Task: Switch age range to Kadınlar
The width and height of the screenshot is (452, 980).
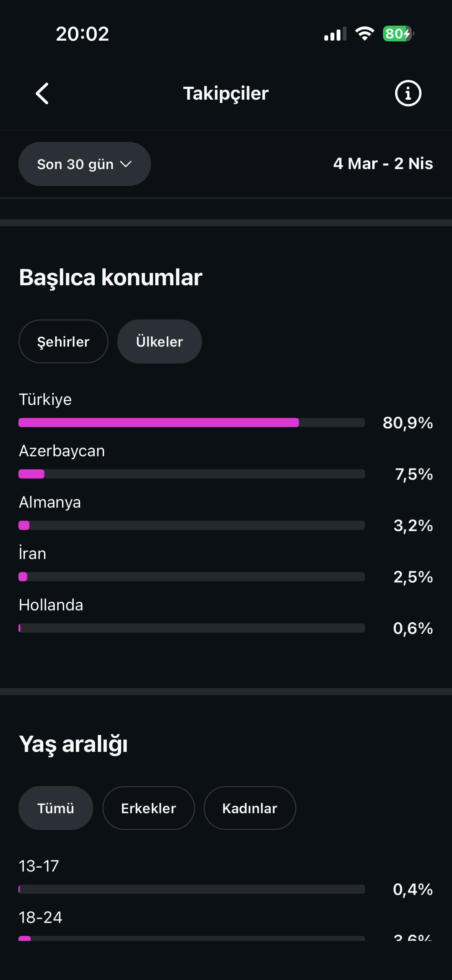Action: click(250, 808)
